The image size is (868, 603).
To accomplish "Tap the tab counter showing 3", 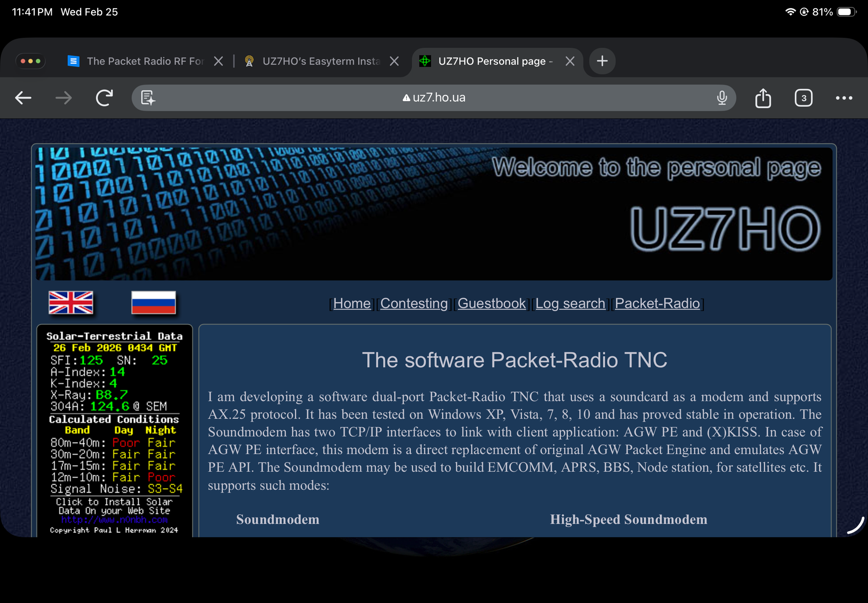I will (x=803, y=98).
